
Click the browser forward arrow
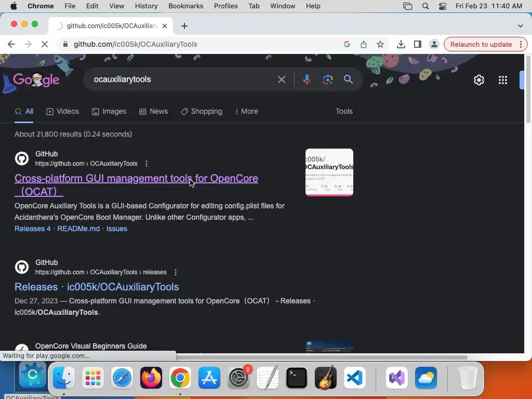pos(28,44)
